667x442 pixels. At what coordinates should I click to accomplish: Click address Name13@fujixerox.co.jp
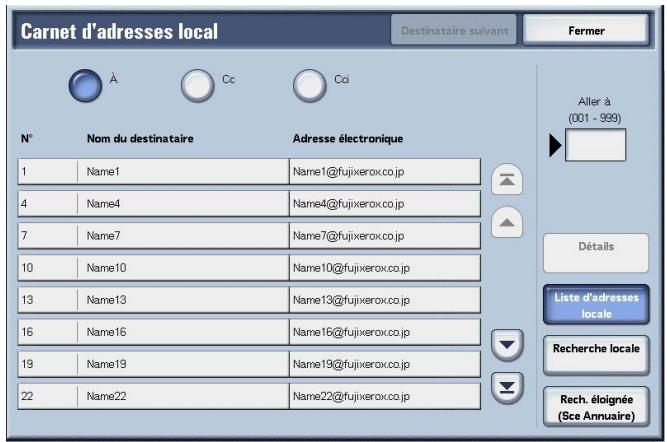click(x=385, y=300)
